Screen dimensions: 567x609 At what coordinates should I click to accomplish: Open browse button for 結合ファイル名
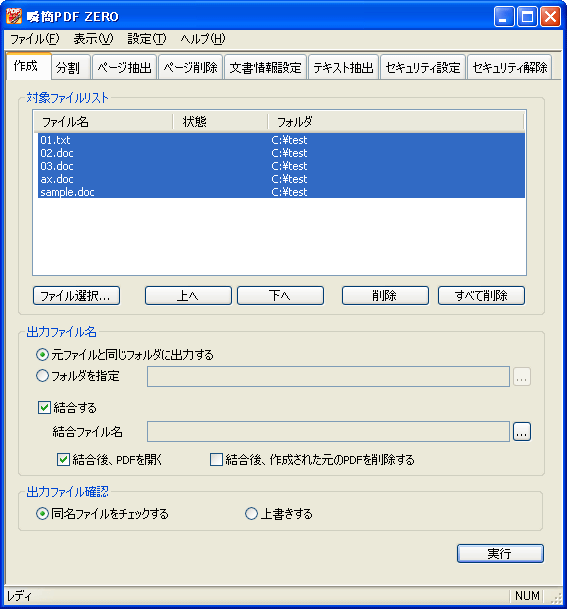pos(522,432)
